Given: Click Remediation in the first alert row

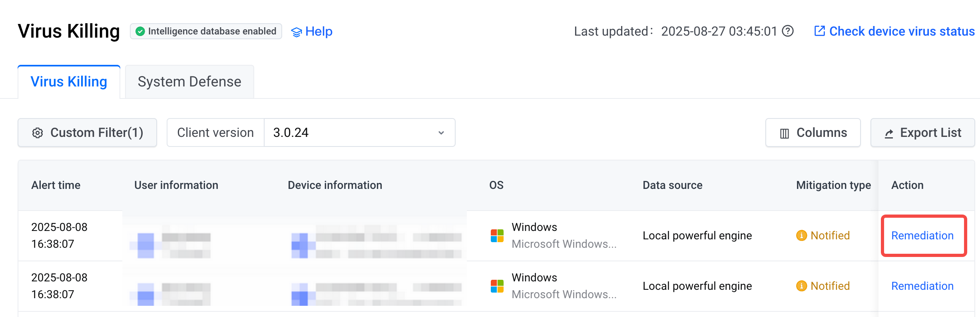Looking at the screenshot, I should click(x=922, y=235).
